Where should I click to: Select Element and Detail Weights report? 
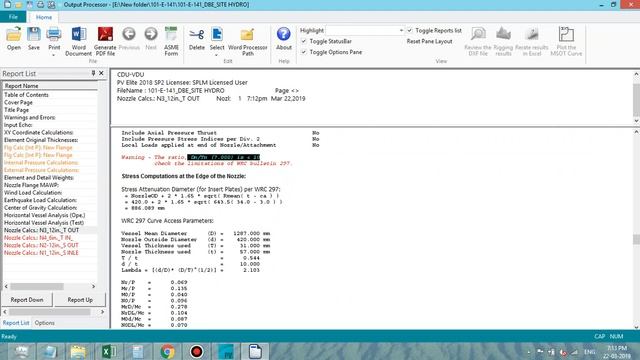[x=39, y=178]
